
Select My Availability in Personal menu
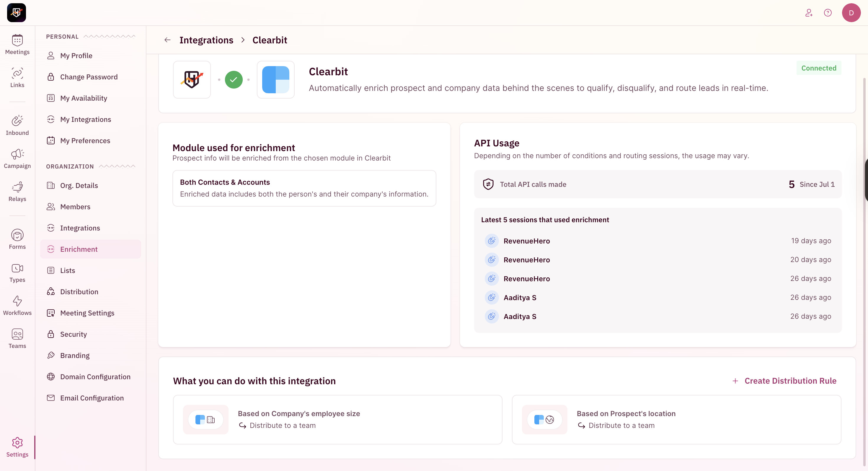(84, 98)
